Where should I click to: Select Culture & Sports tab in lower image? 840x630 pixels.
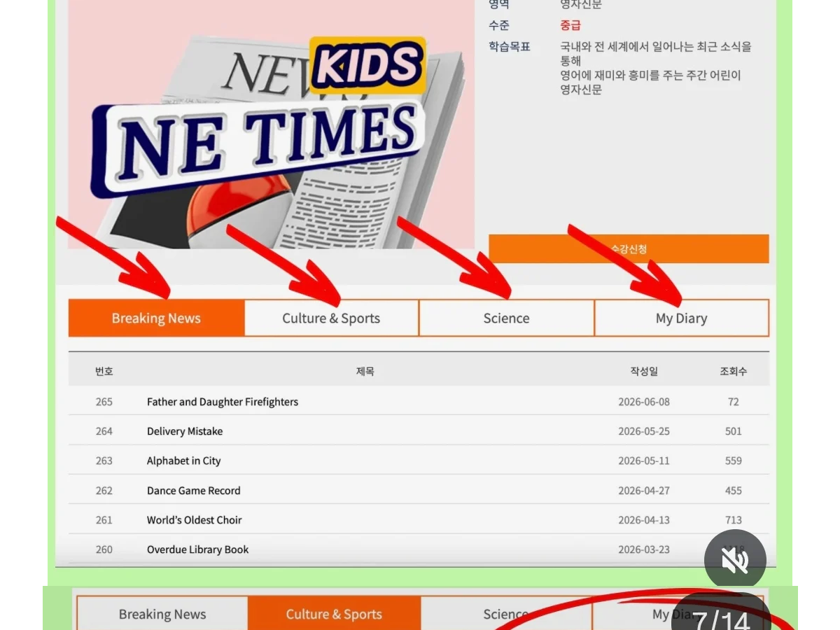point(334,614)
